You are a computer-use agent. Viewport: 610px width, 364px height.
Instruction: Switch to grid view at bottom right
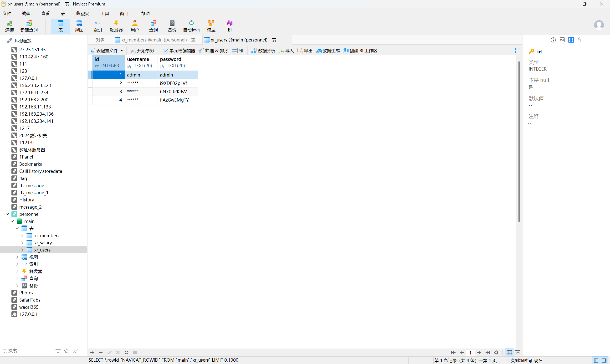509,353
